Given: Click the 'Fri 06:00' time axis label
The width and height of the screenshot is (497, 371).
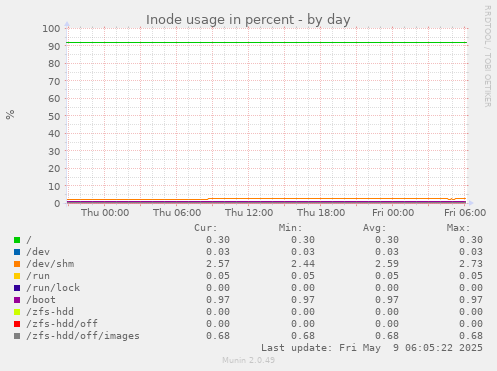Looking at the screenshot, I should click(x=465, y=213).
